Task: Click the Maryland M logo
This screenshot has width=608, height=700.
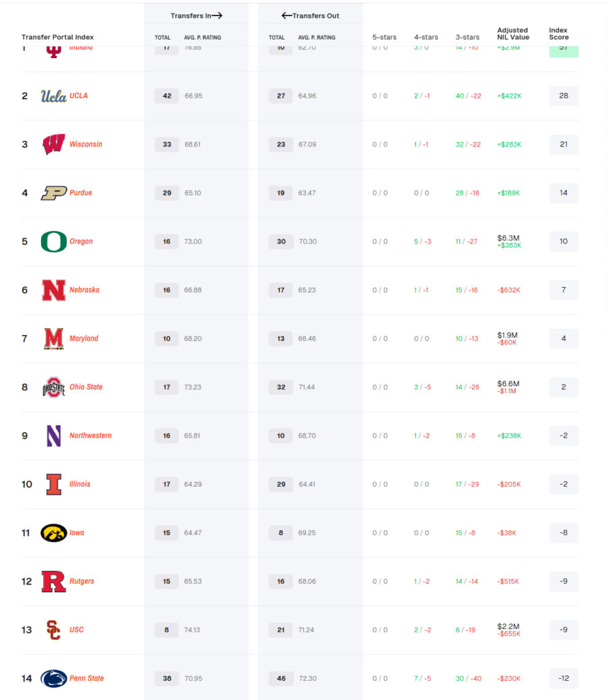Action: tap(53, 338)
